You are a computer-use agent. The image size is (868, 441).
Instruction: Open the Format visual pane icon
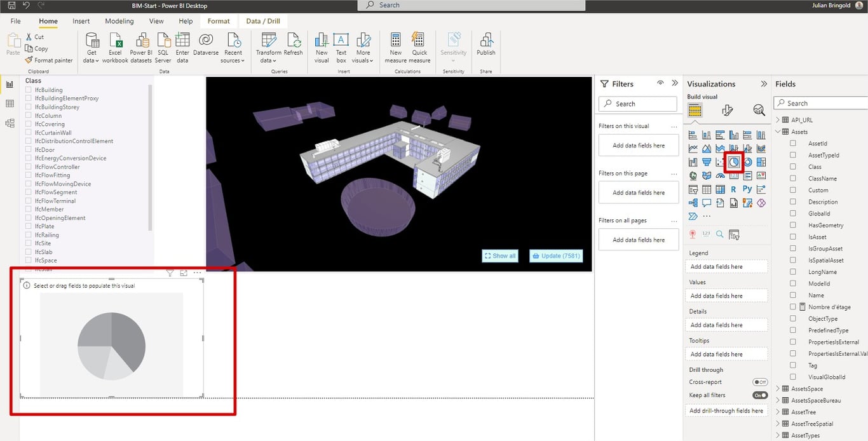(x=728, y=111)
